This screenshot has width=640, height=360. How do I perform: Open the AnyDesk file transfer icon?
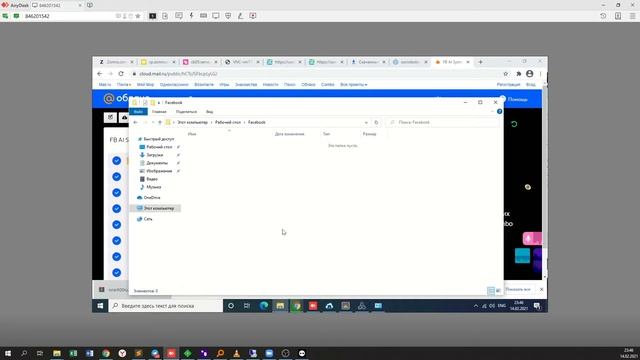click(x=165, y=16)
